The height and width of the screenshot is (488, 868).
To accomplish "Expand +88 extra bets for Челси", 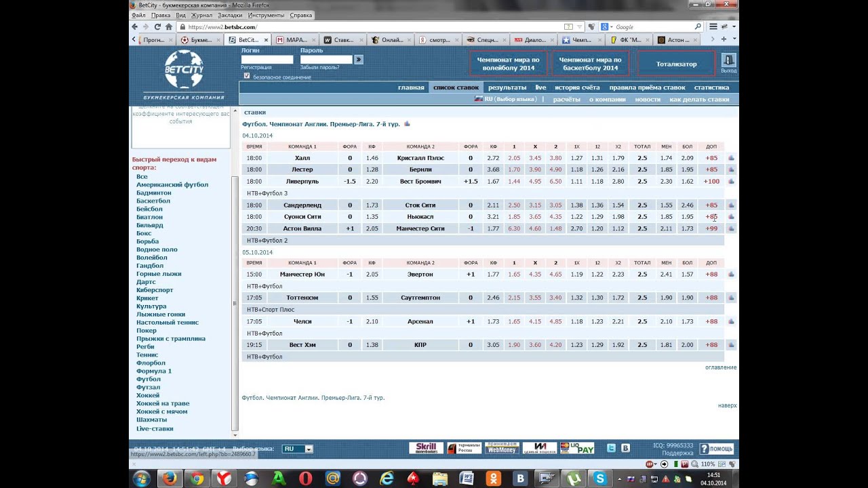I will (711, 321).
